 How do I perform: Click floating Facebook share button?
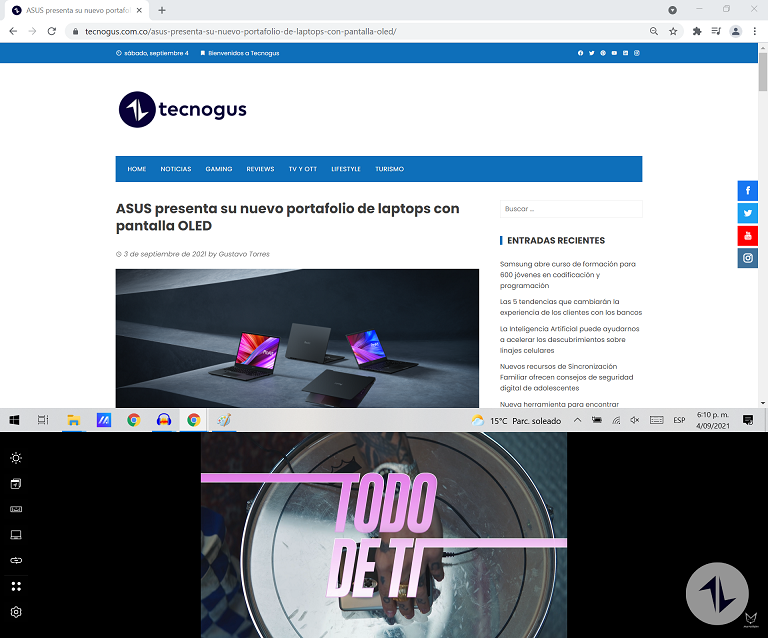click(x=747, y=190)
